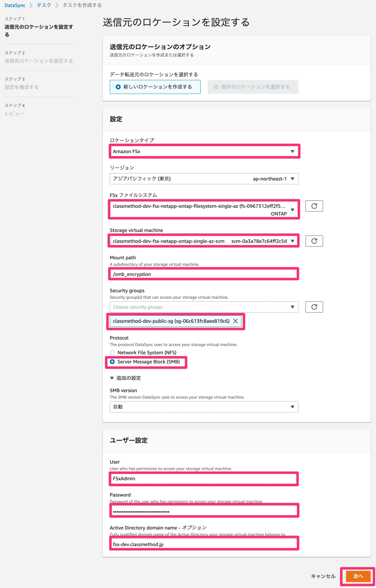This screenshot has width=376, height=588.
Task: Refresh the Storage virtual machine list
Action: tap(314, 241)
